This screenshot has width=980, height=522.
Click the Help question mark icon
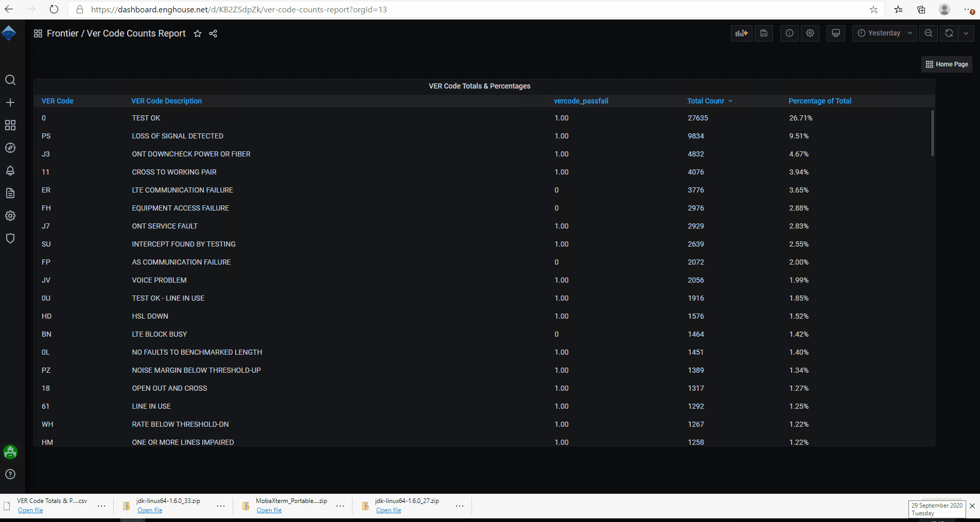click(x=10, y=474)
